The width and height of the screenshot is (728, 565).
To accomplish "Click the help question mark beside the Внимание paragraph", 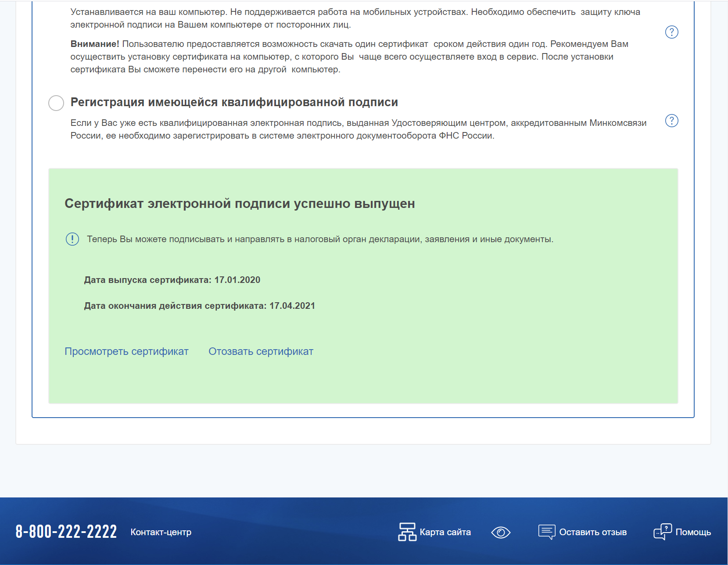I will click(x=671, y=32).
